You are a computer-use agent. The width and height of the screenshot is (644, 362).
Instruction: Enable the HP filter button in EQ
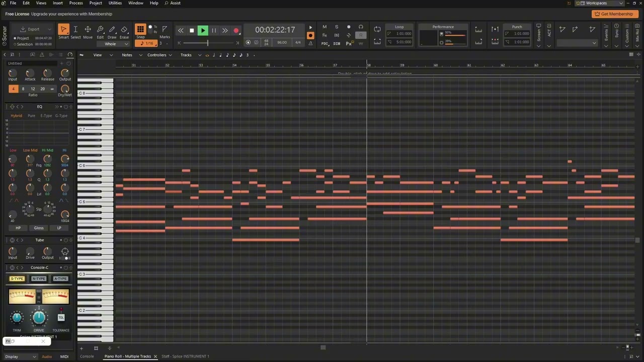click(x=18, y=228)
